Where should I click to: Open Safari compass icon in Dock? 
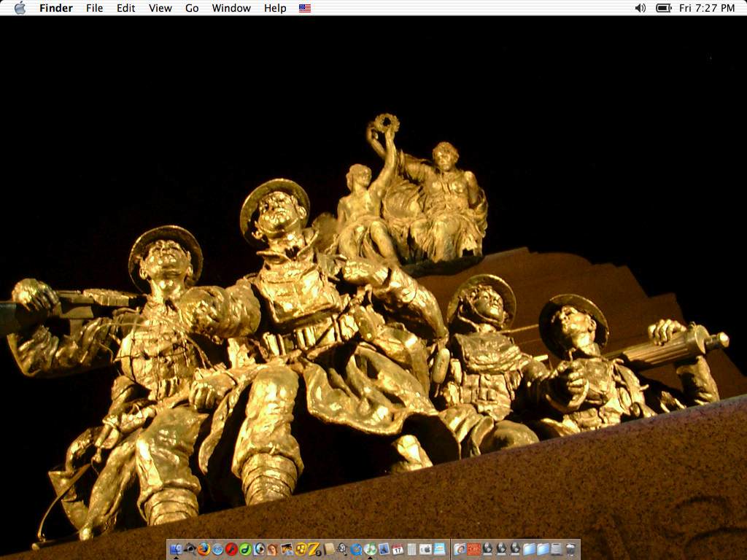click(x=217, y=549)
